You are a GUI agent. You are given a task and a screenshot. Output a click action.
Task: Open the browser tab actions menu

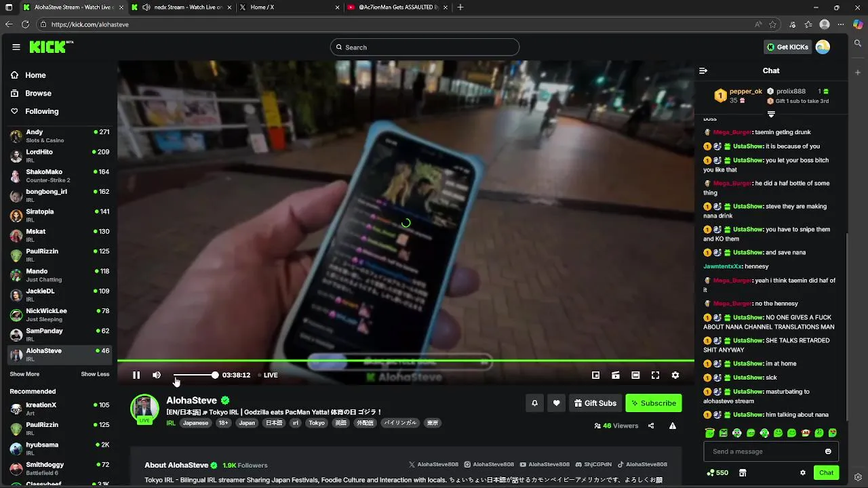[x=9, y=7]
